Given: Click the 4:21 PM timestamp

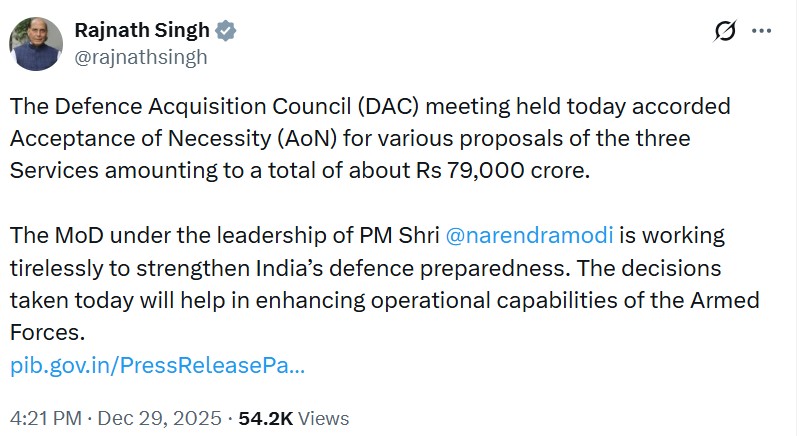Looking at the screenshot, I should [45, 418].
